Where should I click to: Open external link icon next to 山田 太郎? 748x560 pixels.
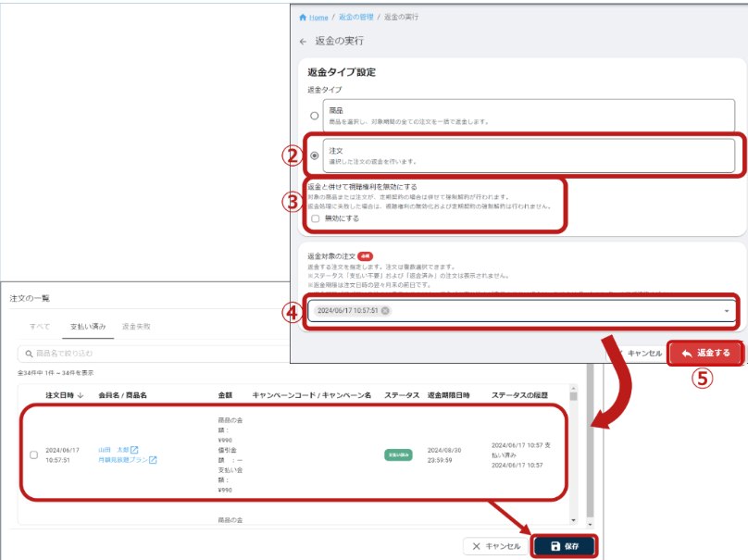pyautogui.click(x=134, y=450)
